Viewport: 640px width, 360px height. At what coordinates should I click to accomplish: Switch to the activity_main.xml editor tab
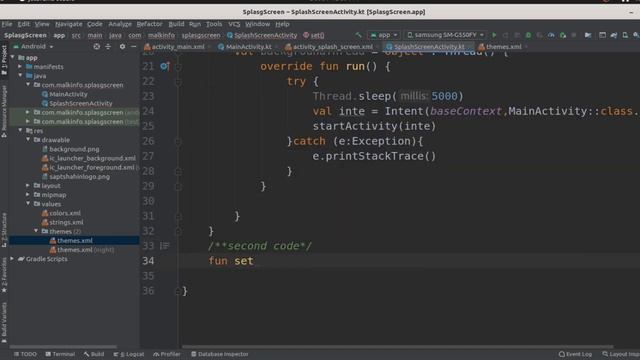pyautogui.click(x=176, y=47)
